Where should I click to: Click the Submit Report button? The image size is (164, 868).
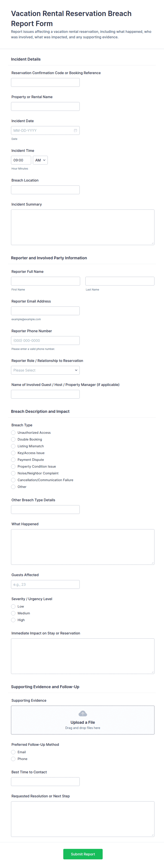click(x=83, y=854)
